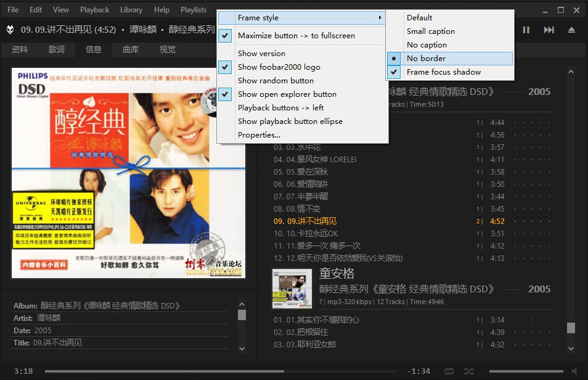Click the 童安格 artist group header

coord(337,273)
